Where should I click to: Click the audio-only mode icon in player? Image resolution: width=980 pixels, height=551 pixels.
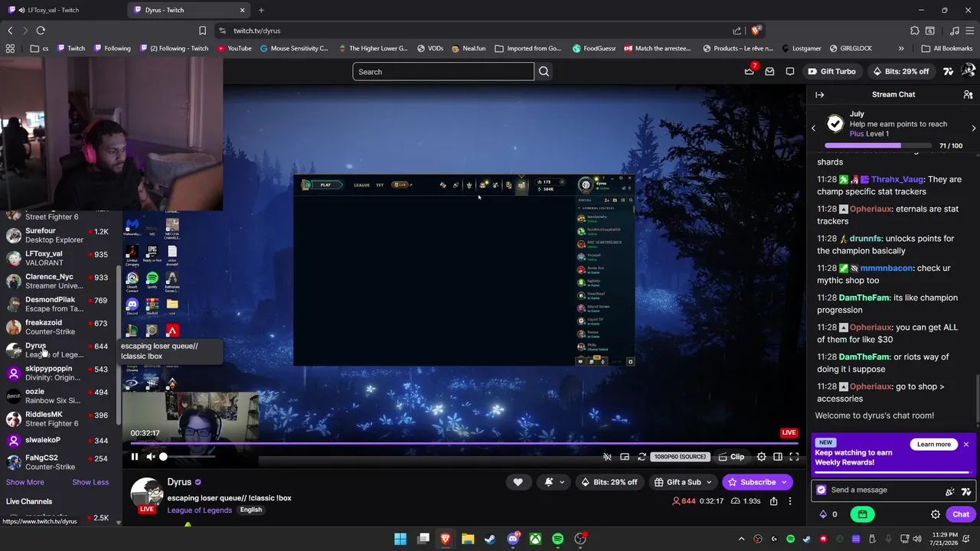click(607, 457)
